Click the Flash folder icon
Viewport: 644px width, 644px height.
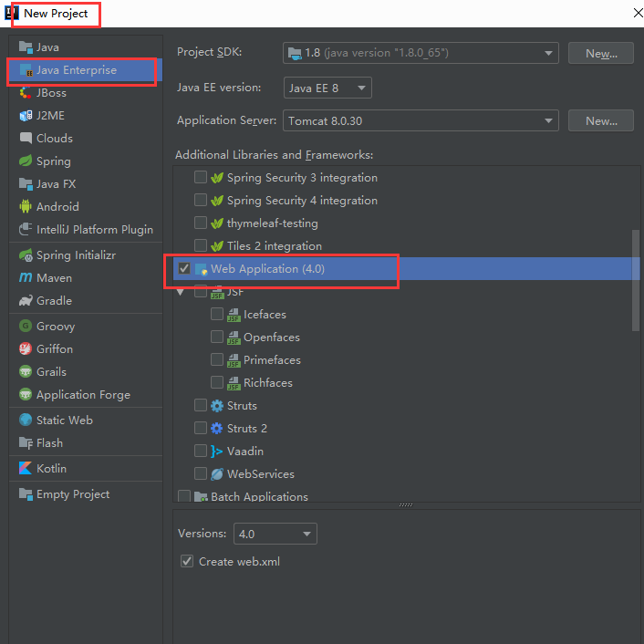pos(26,443)
